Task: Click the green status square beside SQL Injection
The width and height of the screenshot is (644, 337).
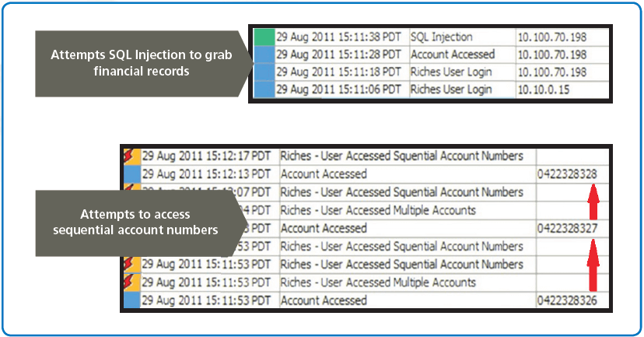Action: coord(264,37)
